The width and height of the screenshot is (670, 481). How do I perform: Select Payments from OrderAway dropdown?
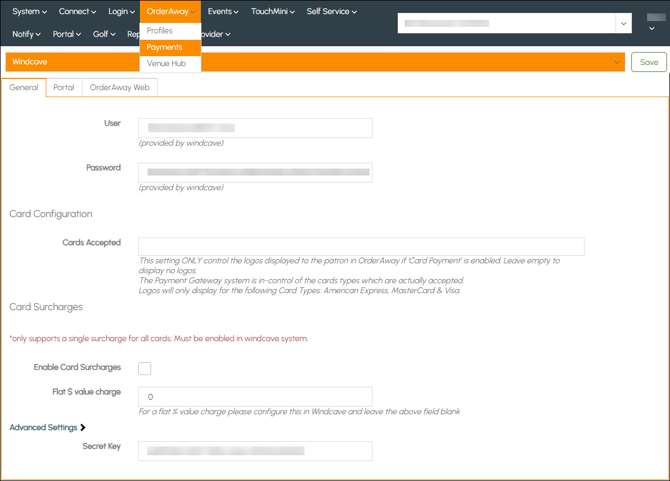point(170,47)
